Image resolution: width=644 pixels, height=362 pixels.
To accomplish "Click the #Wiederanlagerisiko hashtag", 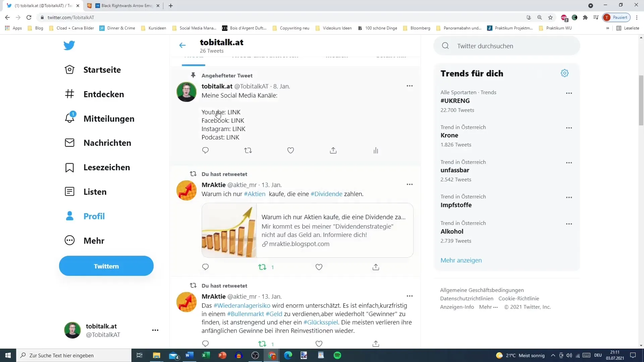I will [242, 306].
